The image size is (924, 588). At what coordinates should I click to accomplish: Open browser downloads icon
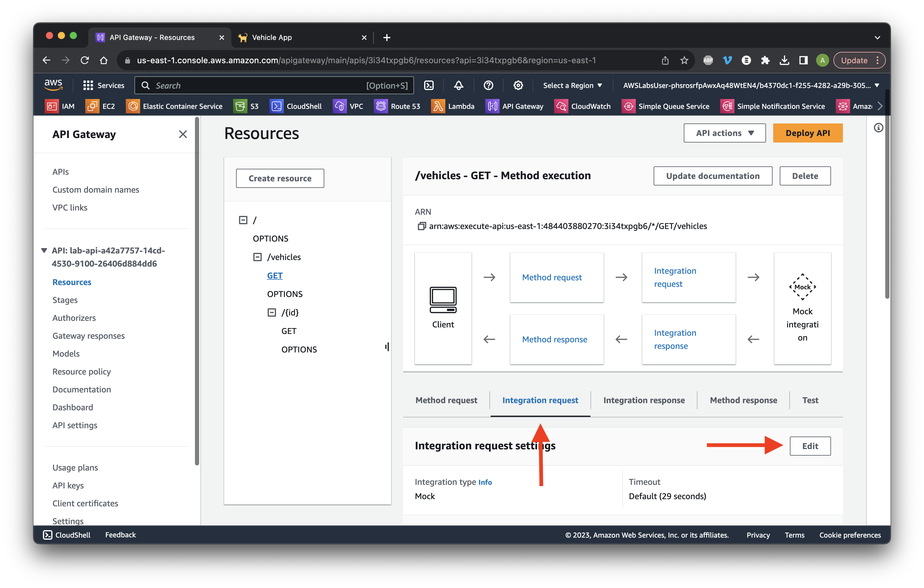(784, 60)
